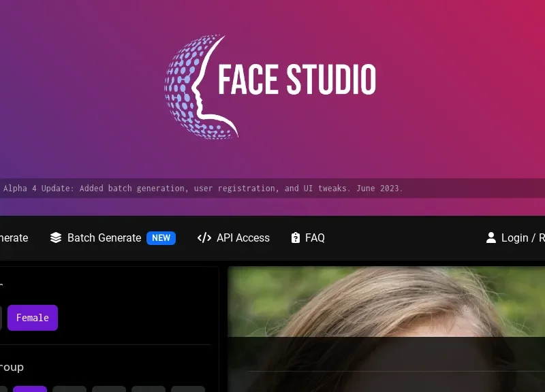
Task: Click the Alpha 4 Update announcement text
Action: pyautogui.click(x=202, y=189)
